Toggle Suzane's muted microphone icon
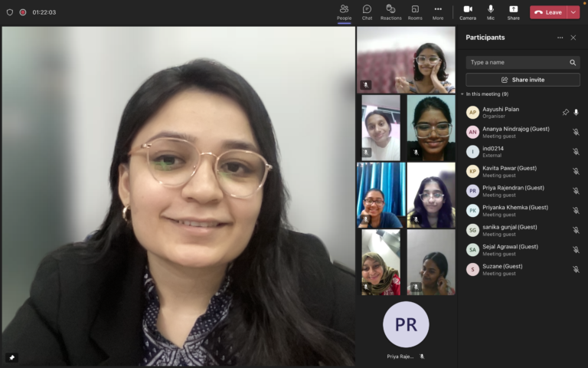This screenshot has width=588, height=368. (x=576, y=269)
